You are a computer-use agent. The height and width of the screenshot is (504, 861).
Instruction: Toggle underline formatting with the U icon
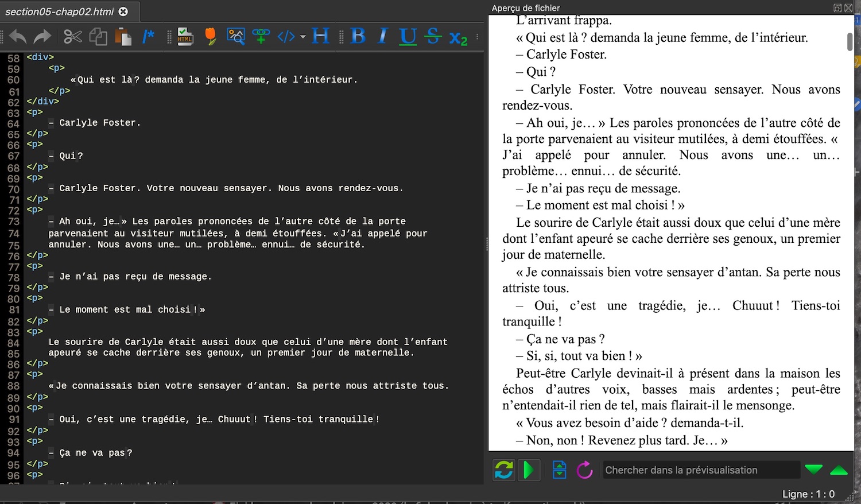[x=408, y=37]
